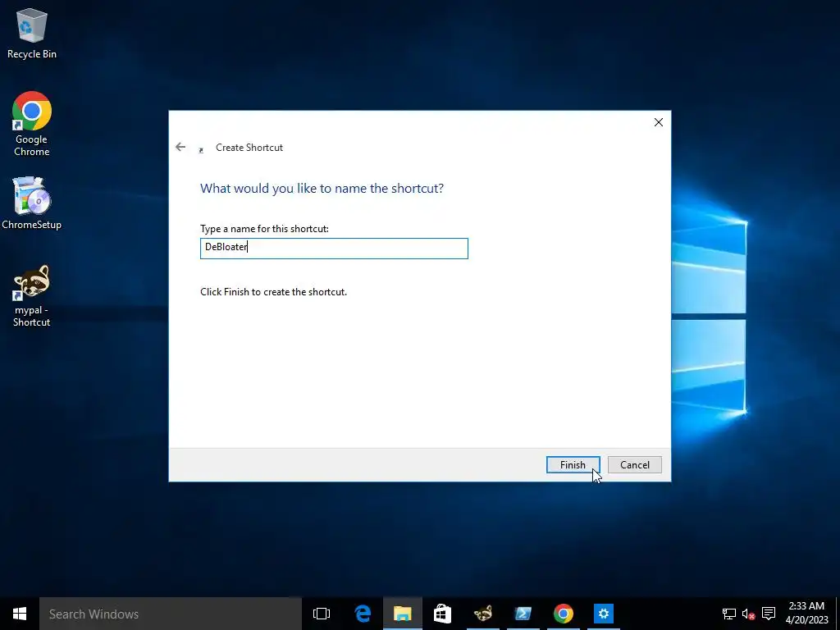Cancel the Create Shortcut wizard
The height and width of the screenshot is (630, 840).
[x=635, y=464]
